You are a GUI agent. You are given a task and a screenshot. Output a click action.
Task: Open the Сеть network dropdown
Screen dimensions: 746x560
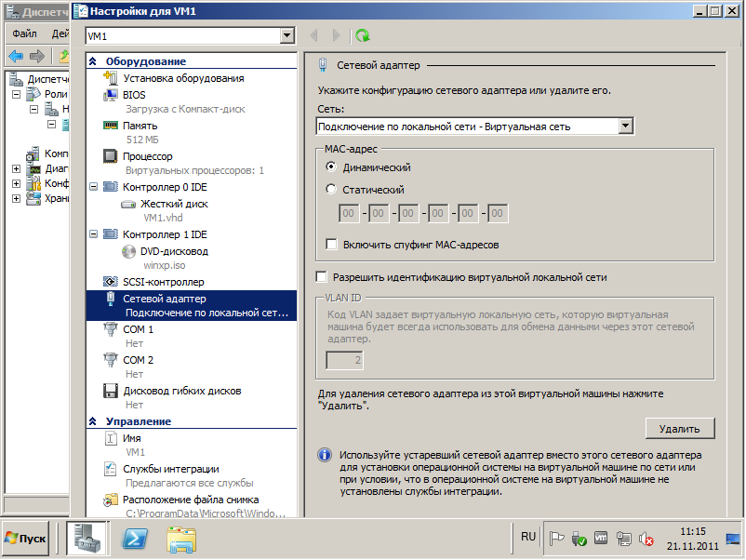[625, 127]
